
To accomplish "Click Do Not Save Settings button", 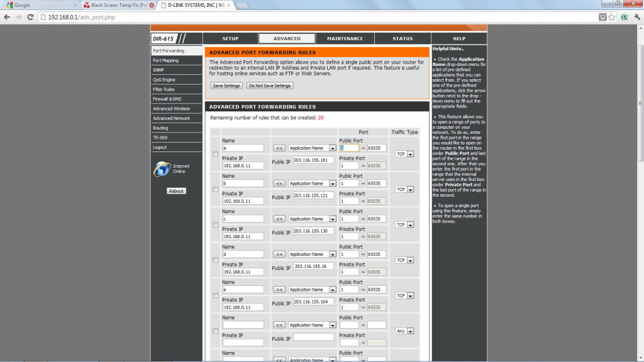I will (x=270, y=85).
